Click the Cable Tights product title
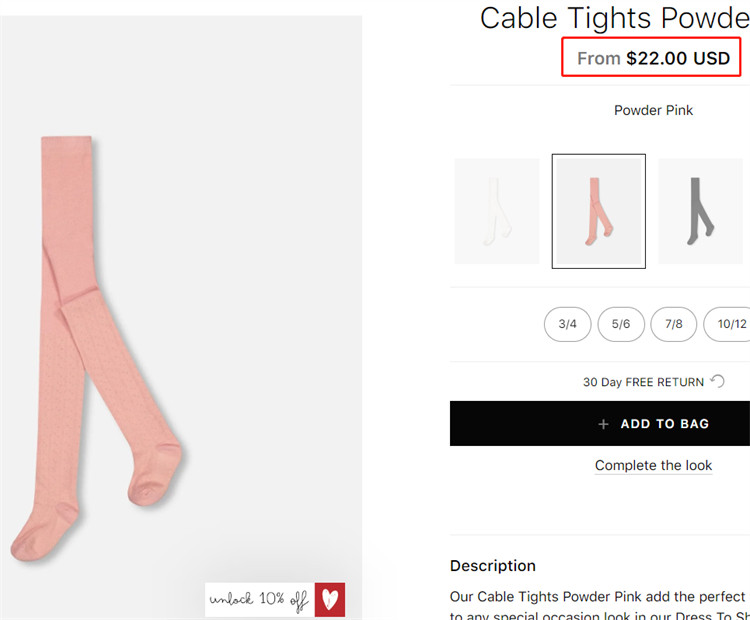Image resolution: width=750 pixels, height=620 pixels. (x=614, y=18)
